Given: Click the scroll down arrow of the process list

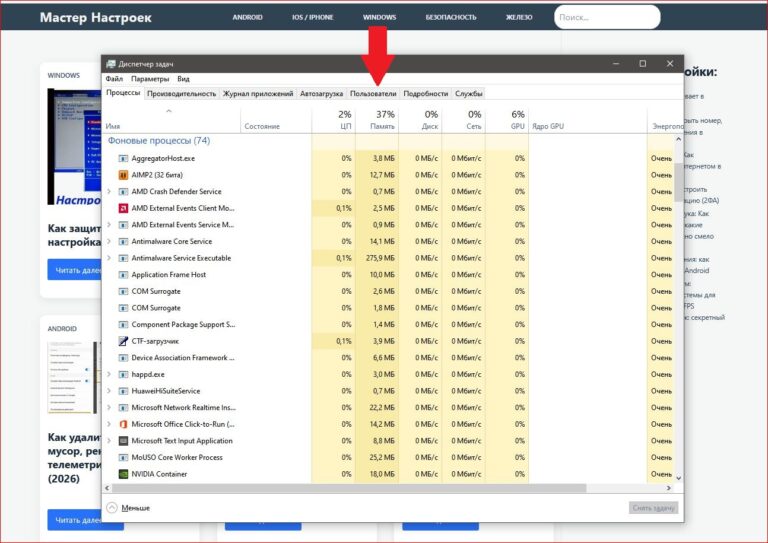Looking at the screenshot, I should [x=678, y=478].
